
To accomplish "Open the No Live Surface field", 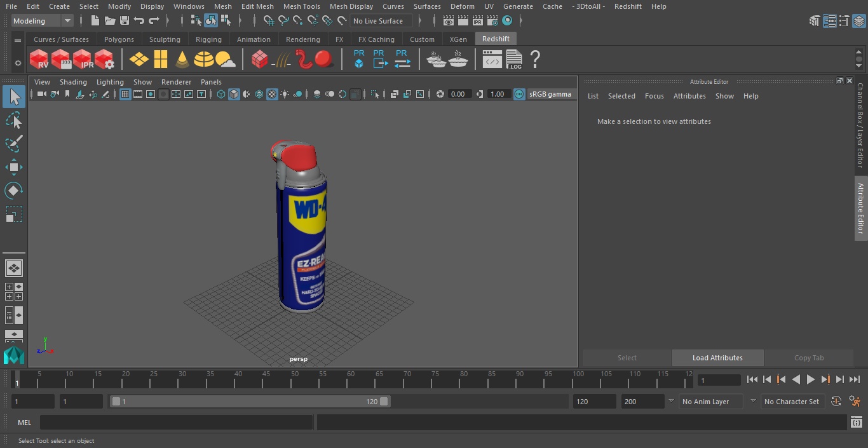I will [382, 21].
